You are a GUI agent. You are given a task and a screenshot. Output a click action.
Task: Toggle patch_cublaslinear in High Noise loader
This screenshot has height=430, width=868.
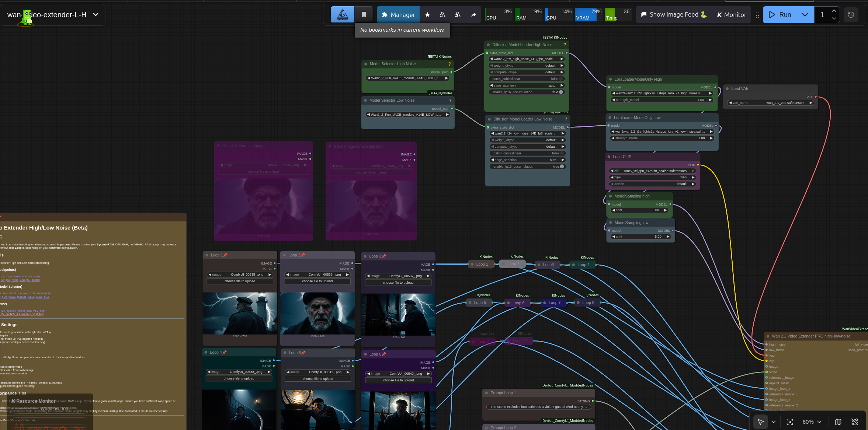[x=561, y=79]
